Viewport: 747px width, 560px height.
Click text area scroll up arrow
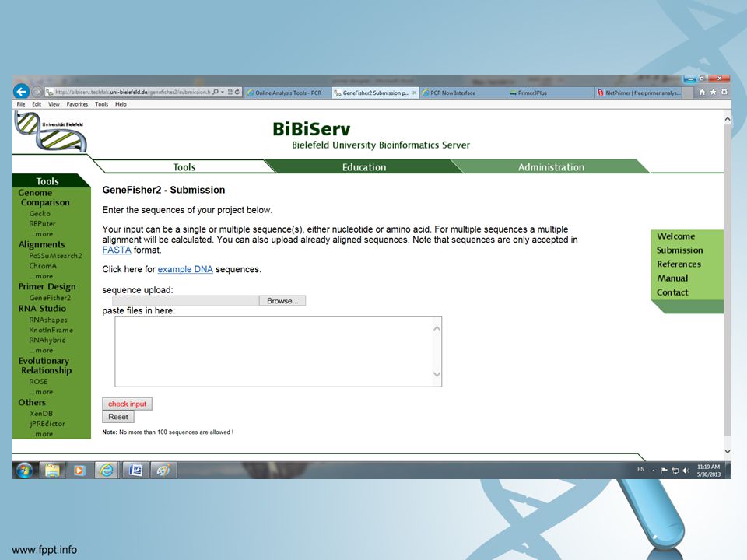pos(437,328)
